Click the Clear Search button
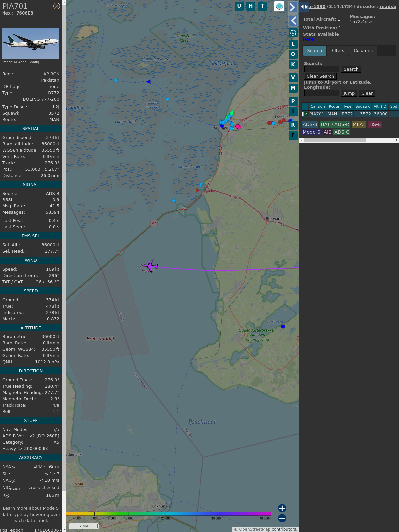The height and width of the screenshot is (532, 399). pyautogui.click(x=320, y=76)
